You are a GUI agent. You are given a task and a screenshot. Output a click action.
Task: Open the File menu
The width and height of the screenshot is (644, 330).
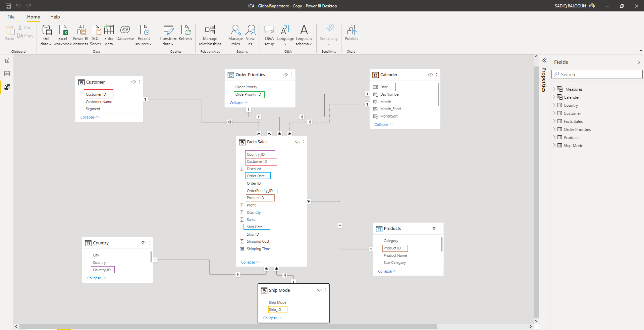click(11, 17)
